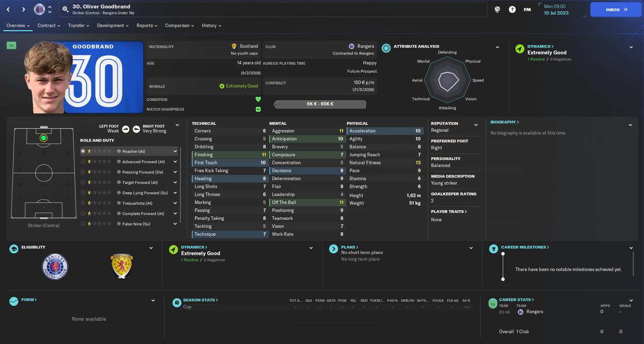This screenshot has height=344, width=644.
Task: Click the match sharpness green icon
Action: pyautogui.click(x=258, y=109)
